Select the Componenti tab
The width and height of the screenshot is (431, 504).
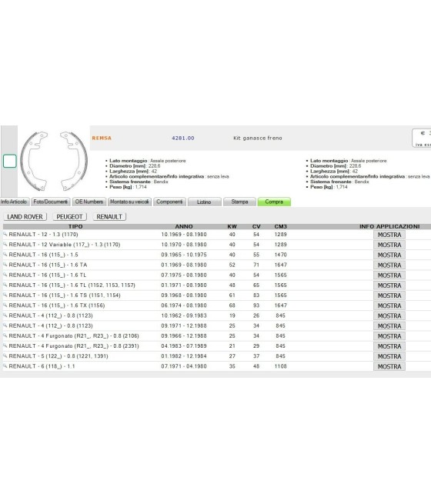169,202
